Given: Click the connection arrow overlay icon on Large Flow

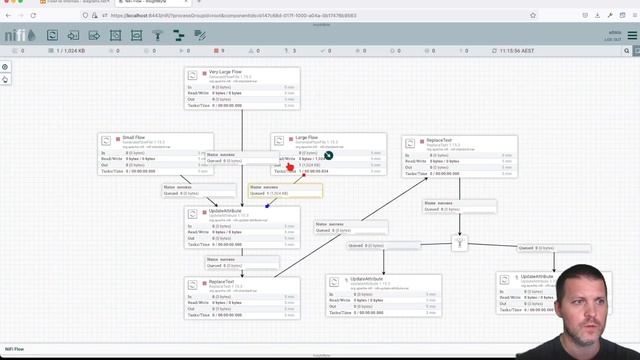Looking at the screenshot, I should tap(329, 156).
